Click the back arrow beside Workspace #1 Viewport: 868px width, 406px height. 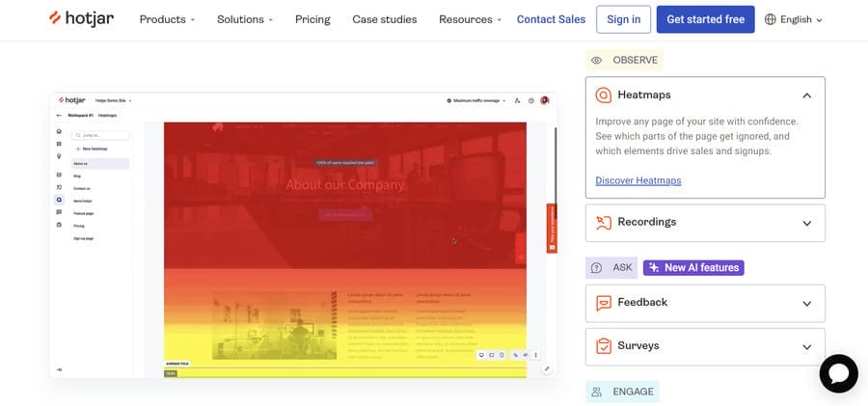pos(59,115)
